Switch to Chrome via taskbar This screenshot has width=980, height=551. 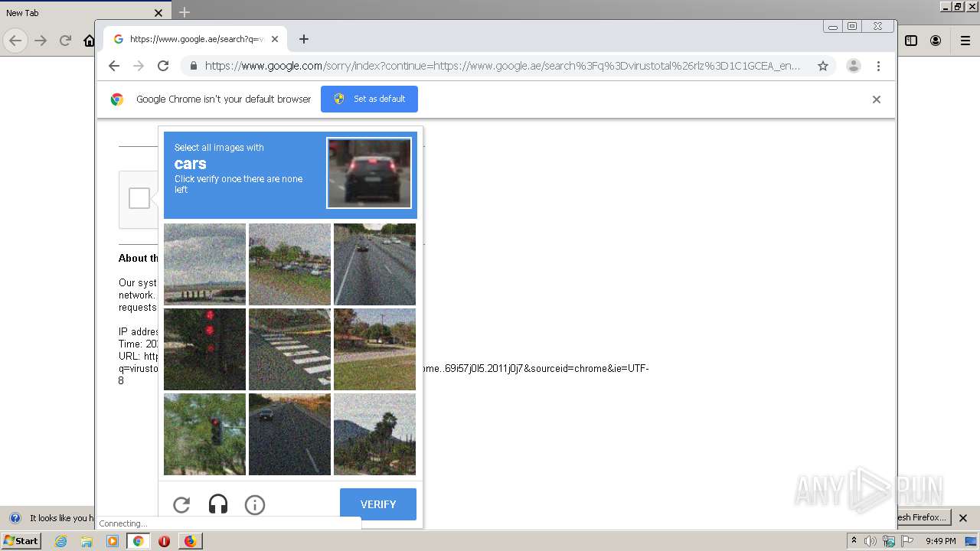[x=139, y=541]
